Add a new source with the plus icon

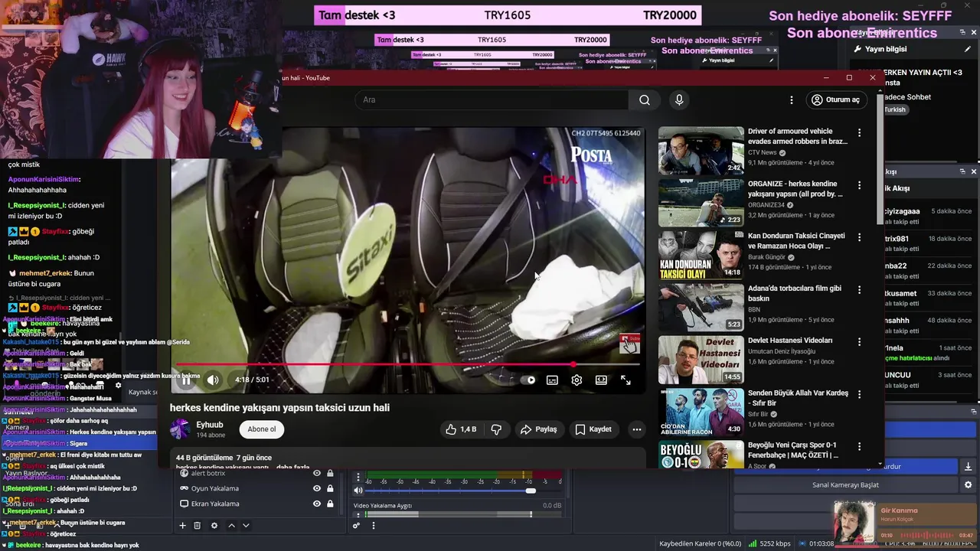182,526
